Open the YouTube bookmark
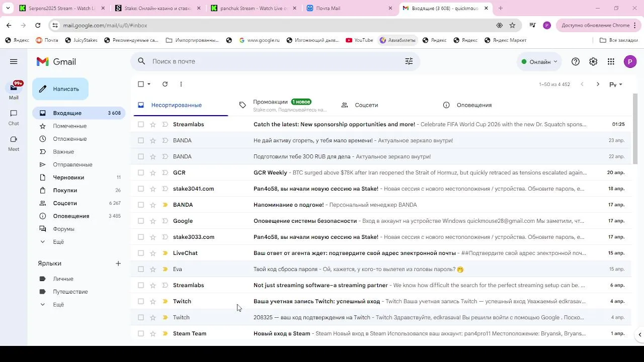644x362 pixels. 359,40
